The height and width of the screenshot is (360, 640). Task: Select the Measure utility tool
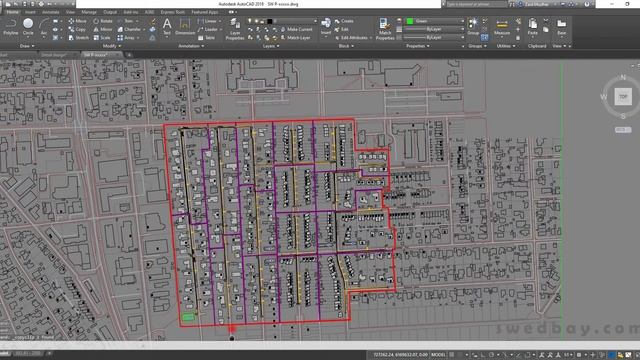[x=502, y=27]
